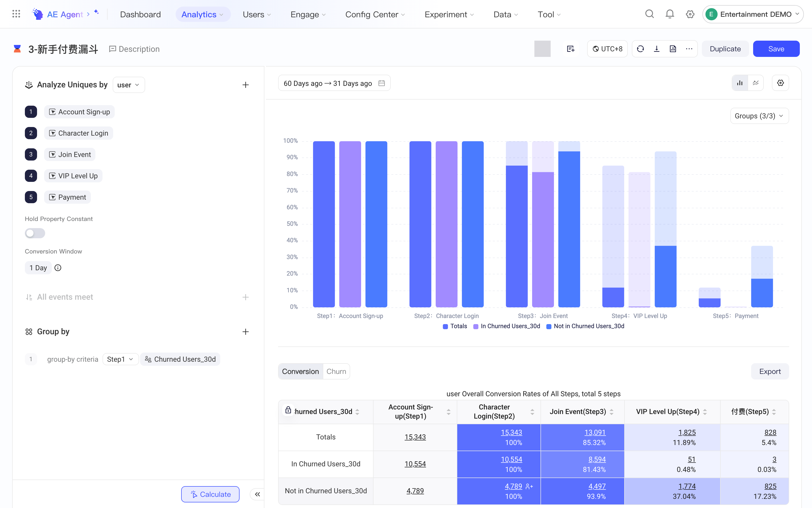Sort the Join Event(Step3) column
This screenshot has height=508, width=812.
point(611,412)
